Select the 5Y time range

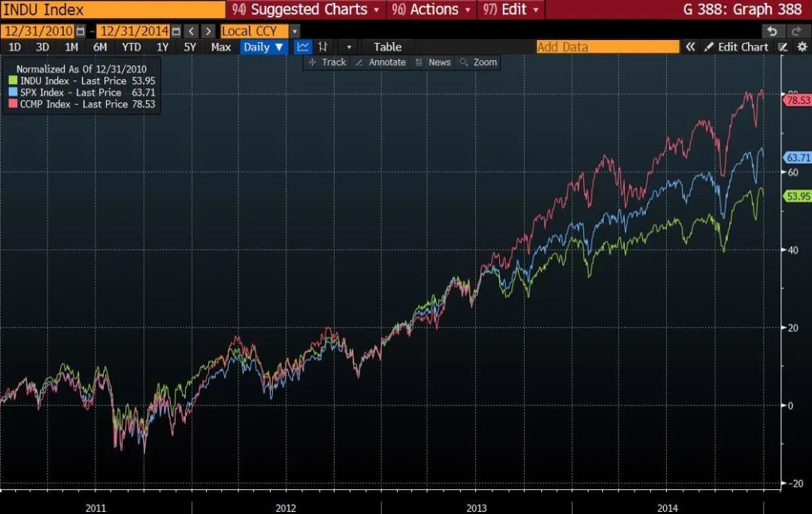[190, 47]
